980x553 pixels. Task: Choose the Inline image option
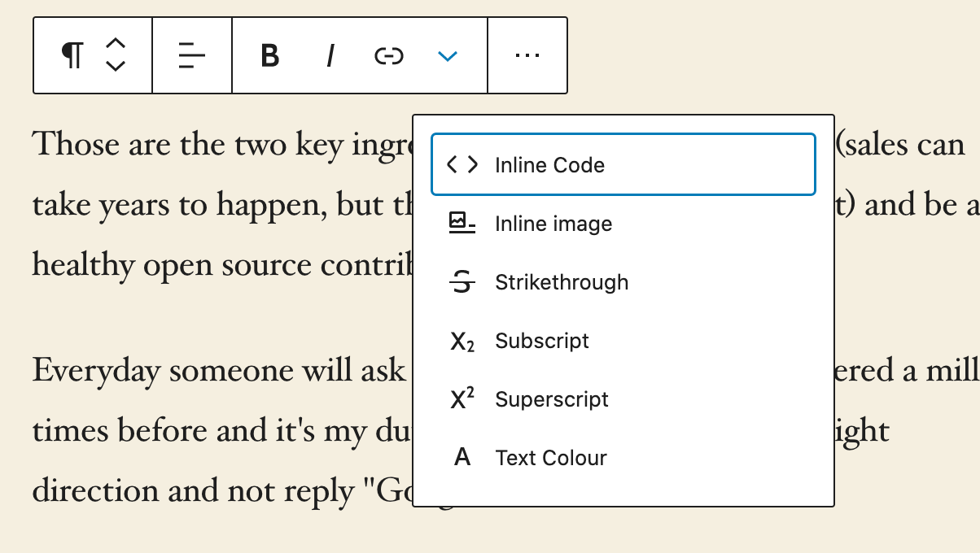(x=623, y=224)
